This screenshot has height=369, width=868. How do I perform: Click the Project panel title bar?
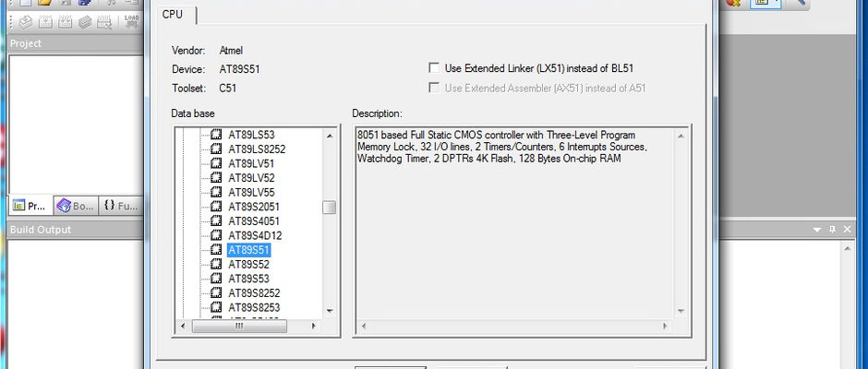77,43
